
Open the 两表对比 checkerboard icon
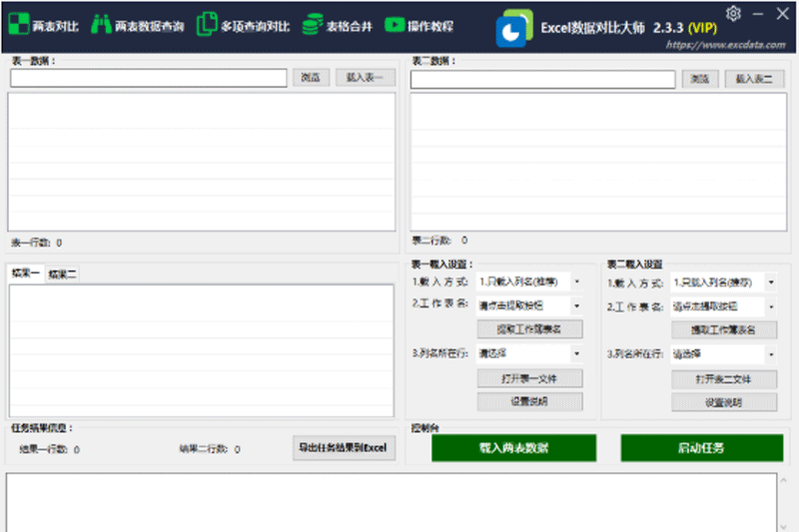(x=19, y=24)
